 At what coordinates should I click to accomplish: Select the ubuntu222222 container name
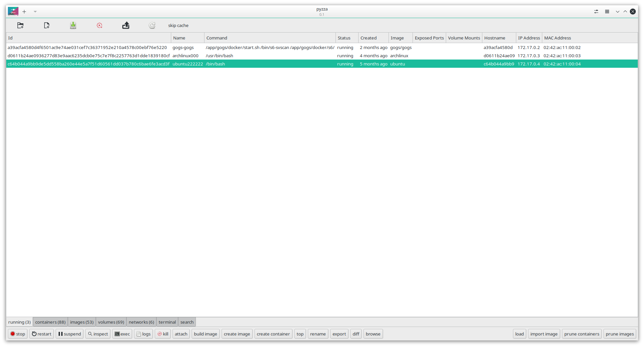click(188, 64)
